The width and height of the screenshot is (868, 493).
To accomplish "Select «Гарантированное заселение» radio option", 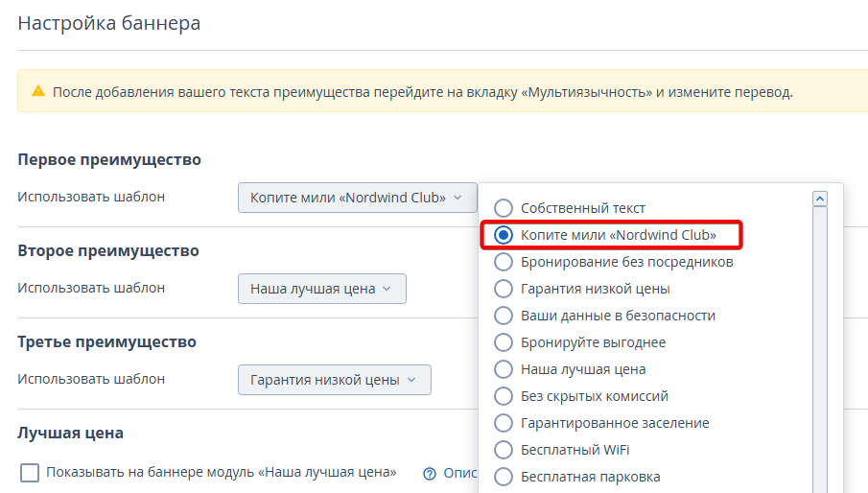I will pos(504,423).
